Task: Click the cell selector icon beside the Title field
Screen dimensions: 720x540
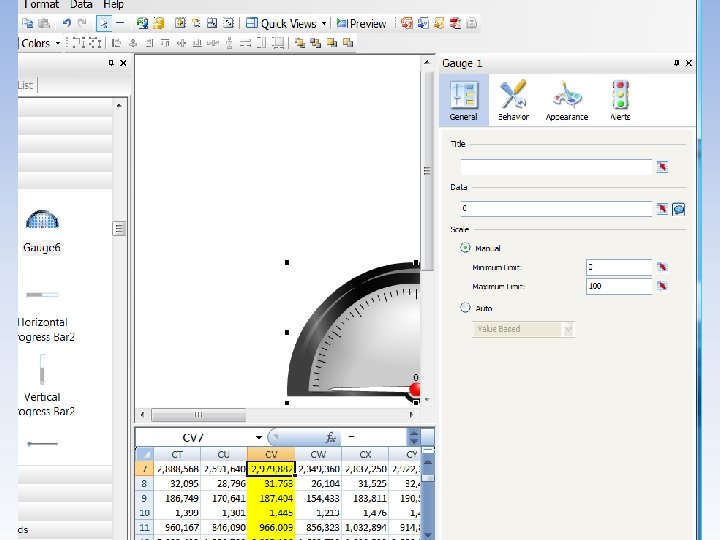Action: point(662,167)
